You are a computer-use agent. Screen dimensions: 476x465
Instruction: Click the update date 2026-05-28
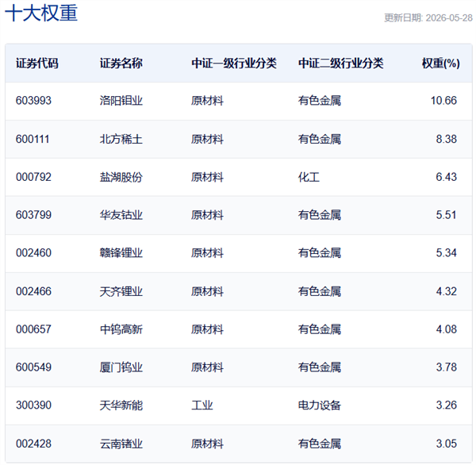449,18
